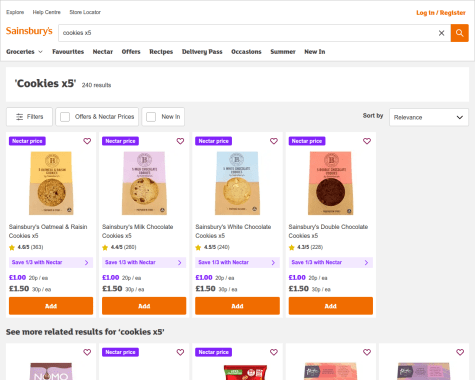The height and width of the screenshot is (380, 475).
Task: Open the New In navigation item
Action: (x=315, y=52)
